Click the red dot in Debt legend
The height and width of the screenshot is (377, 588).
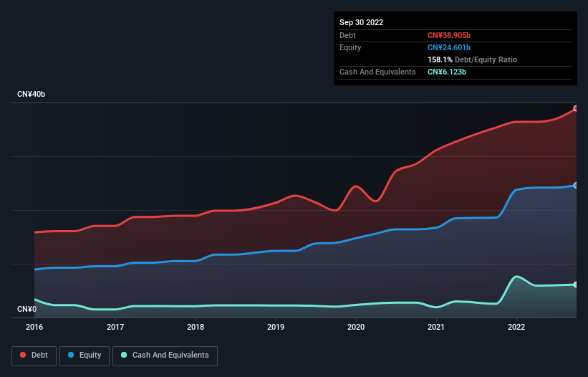pos(23,355)
